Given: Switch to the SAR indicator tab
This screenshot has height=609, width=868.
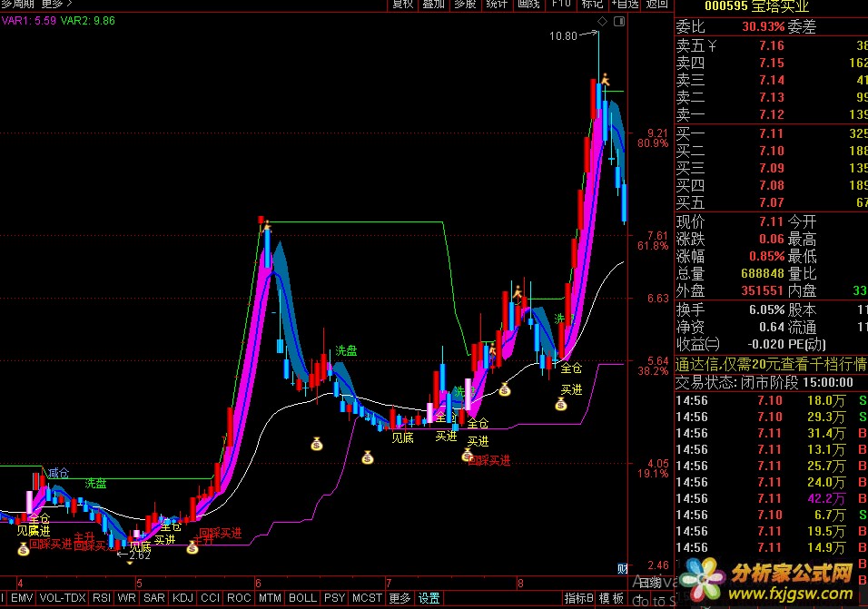Looking at the screenshot, I should coord(153,598).
